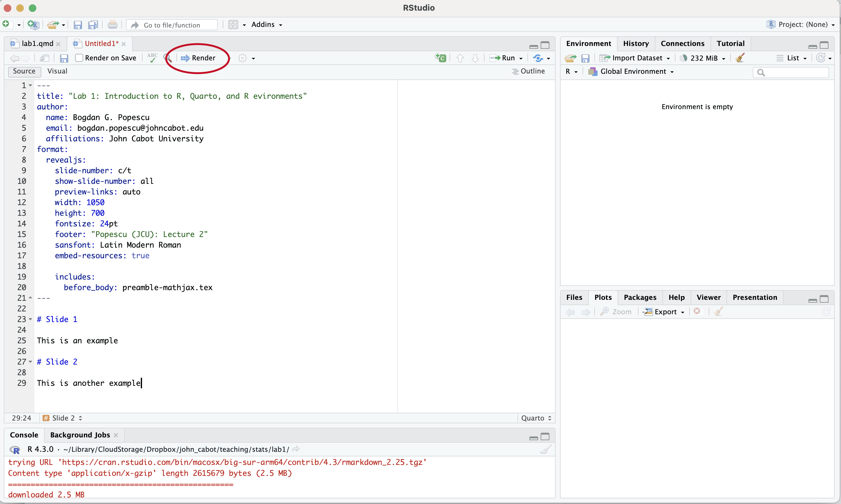This screenshot has width=841, height=504.
Task: Open the workspace panes layout icon
Action: tap(233, 25)
